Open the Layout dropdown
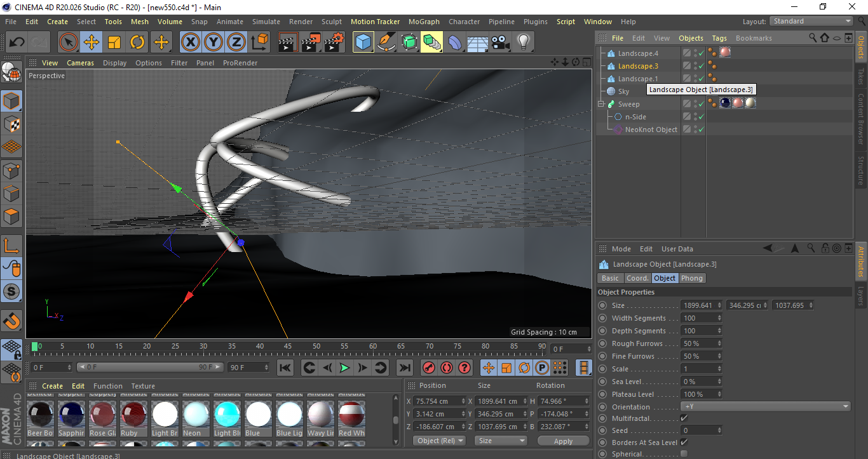 (811, 21)
